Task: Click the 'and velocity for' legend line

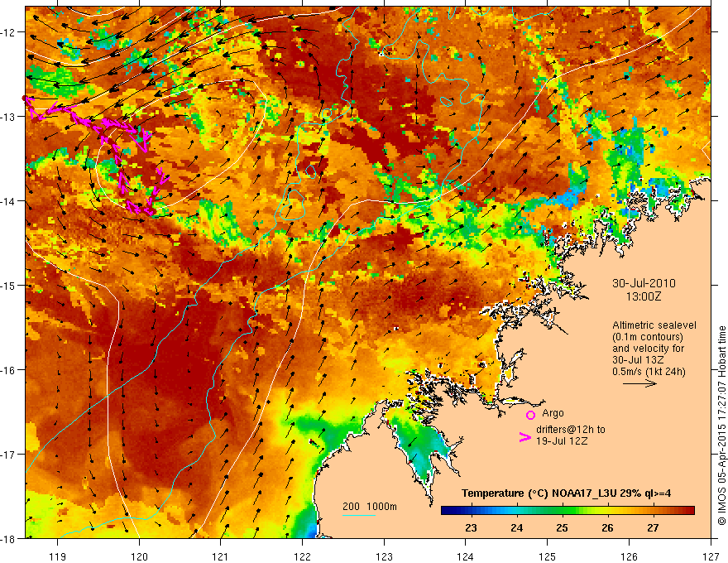Action: click(x=648, y=349)
